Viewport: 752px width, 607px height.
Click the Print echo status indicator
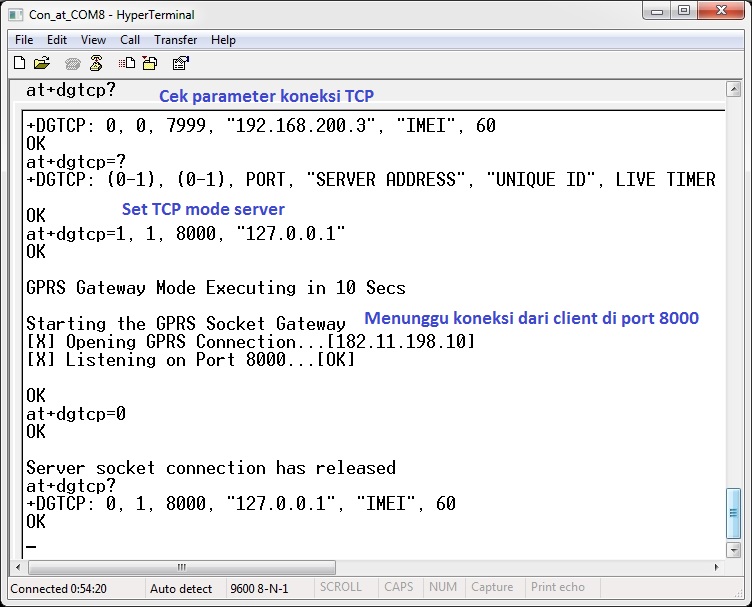(559, 588)
